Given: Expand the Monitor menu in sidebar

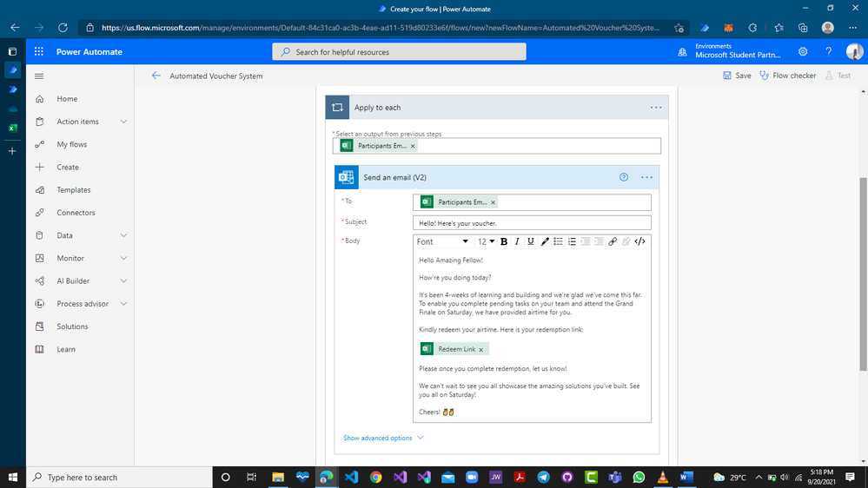Looking at the screenshot, I should 123,258.
